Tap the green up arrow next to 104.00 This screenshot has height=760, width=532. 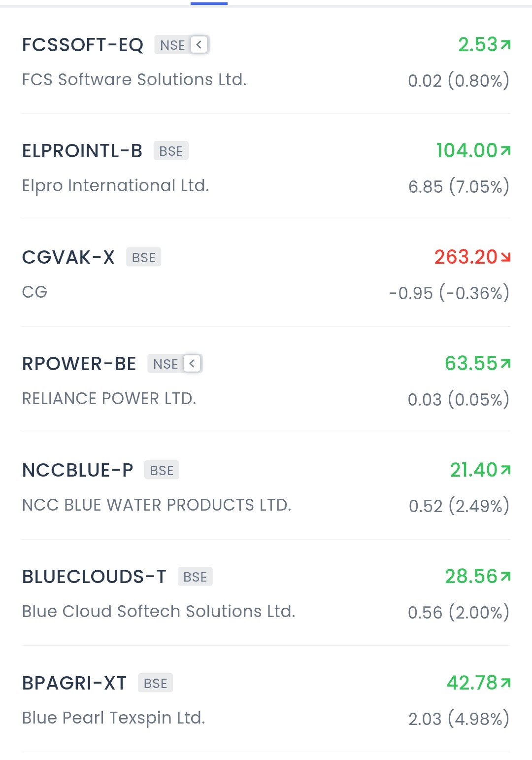[x=506, y=151]
